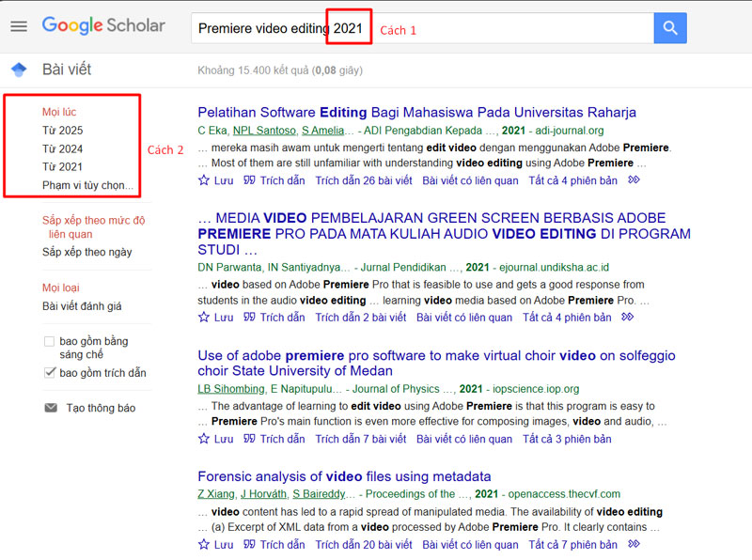
Task: Filter by Bài viết đánh giá type
Action: 82,306
